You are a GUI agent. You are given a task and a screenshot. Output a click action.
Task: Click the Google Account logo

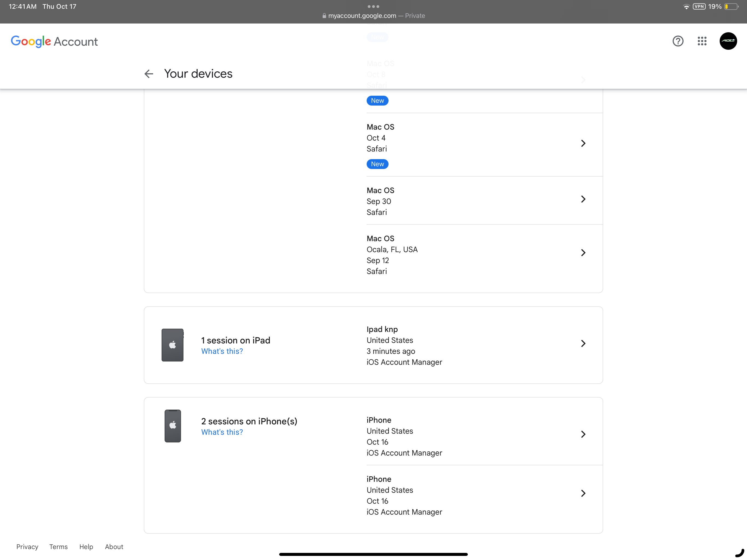54,42
